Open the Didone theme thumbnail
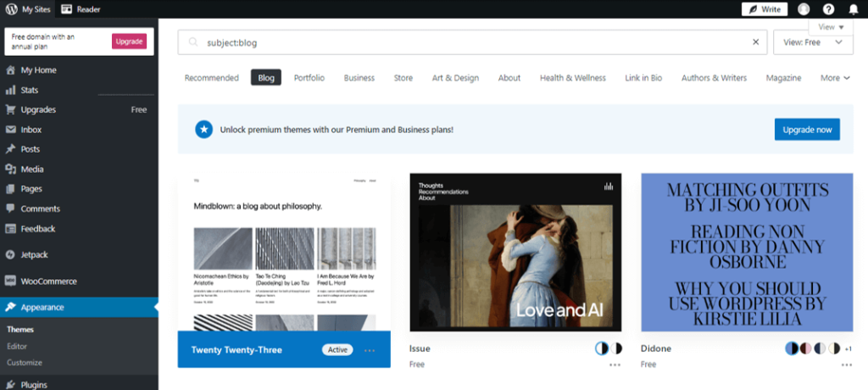Image resolution: width=868 pixels, height=390 pixels. click(x=747, y=252)
